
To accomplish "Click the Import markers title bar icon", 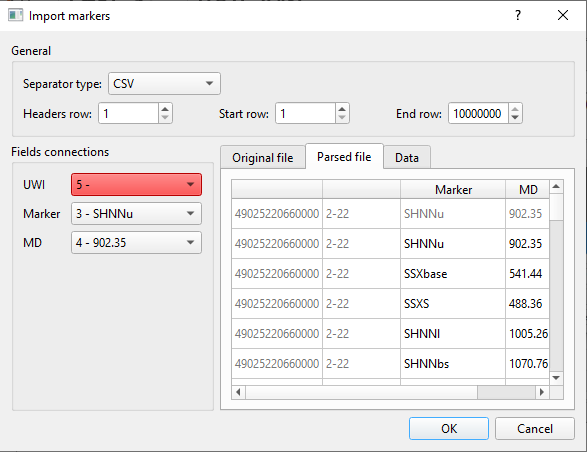I will (15, 15).
